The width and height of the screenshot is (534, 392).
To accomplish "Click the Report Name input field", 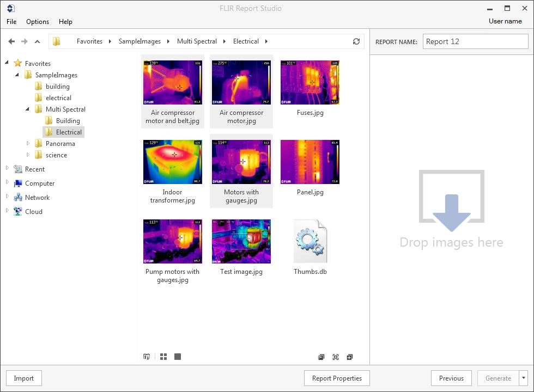I will (475, 41).
